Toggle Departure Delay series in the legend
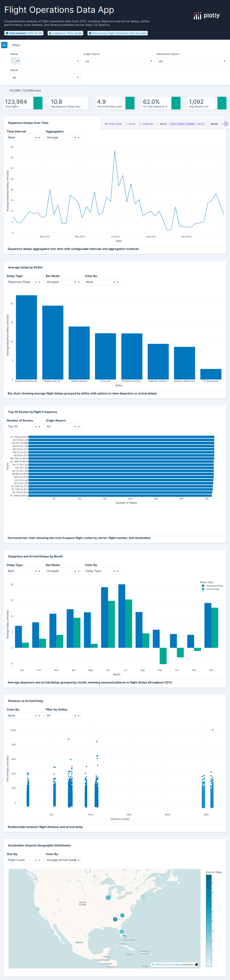This screenshot has width=230, height=980. 213,586
